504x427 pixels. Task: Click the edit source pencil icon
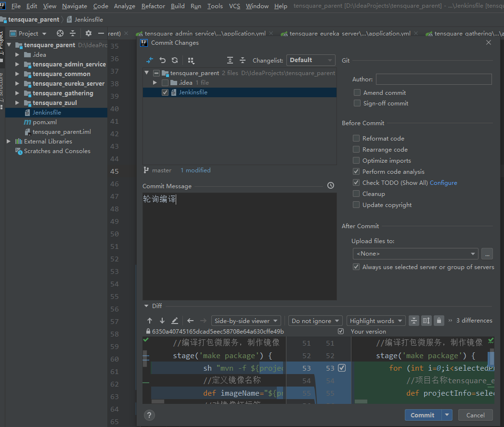[175, 321]
